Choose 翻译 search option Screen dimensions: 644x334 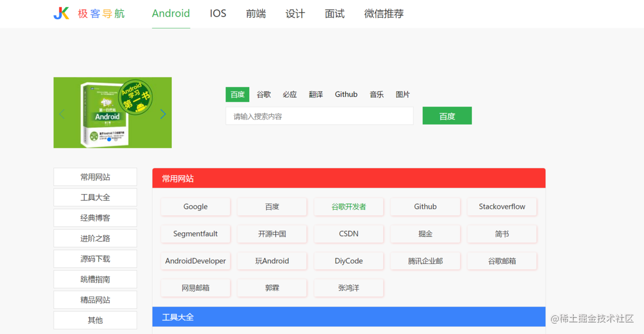pos(316,95)
